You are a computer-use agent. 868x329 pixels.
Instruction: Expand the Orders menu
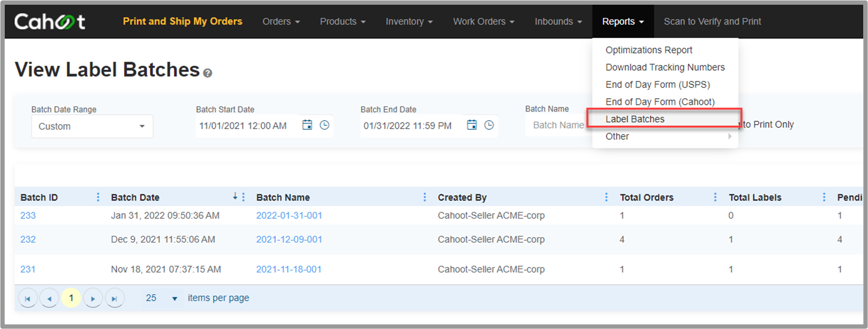tap(281, 21)
